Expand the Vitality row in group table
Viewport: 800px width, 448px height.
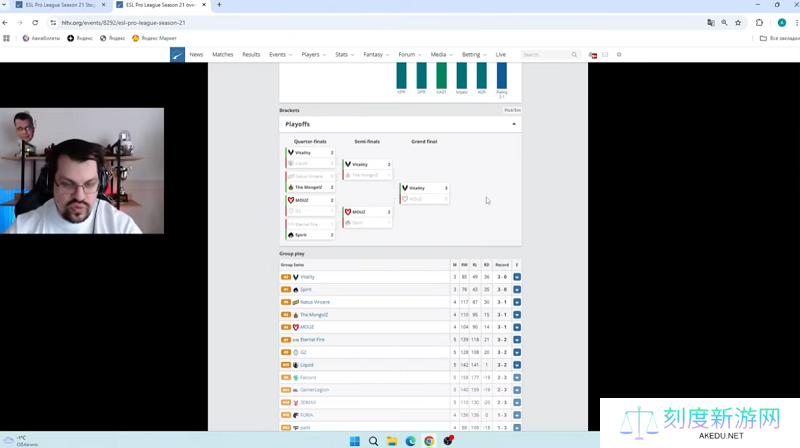pos(517,277)
